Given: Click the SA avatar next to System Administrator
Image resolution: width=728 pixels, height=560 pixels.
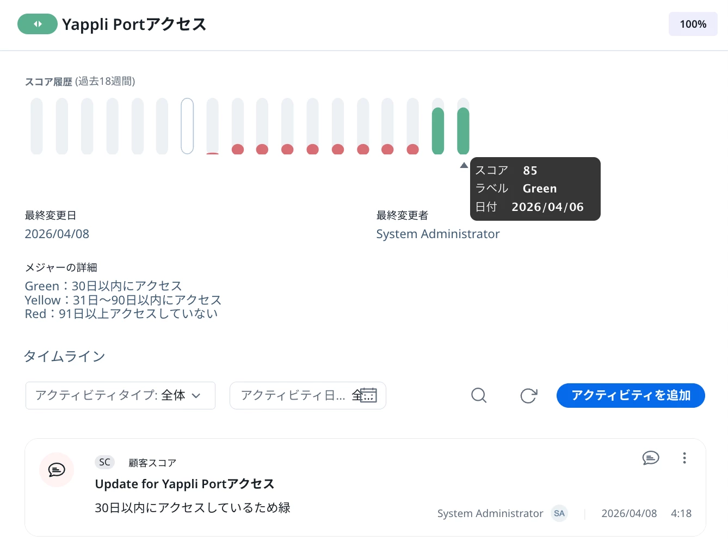Looking at the screenshot, I should point(559,513).
